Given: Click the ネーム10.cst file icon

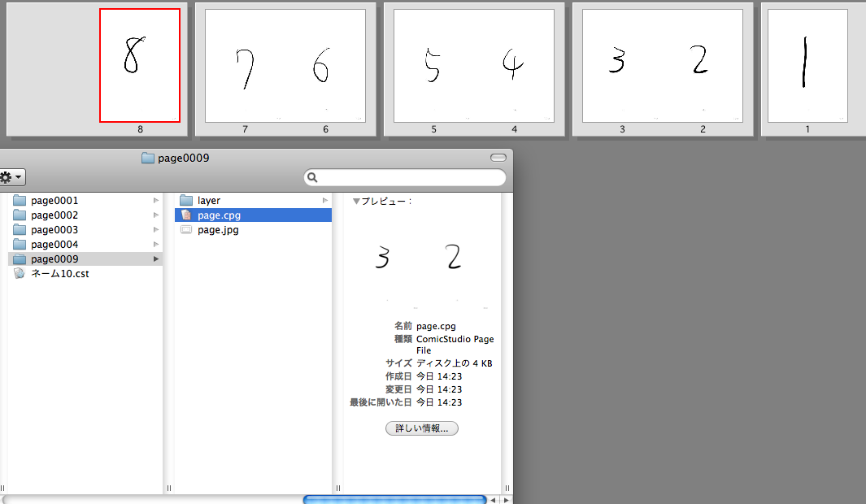Looking at the screenshot, I should coord(20,273).
